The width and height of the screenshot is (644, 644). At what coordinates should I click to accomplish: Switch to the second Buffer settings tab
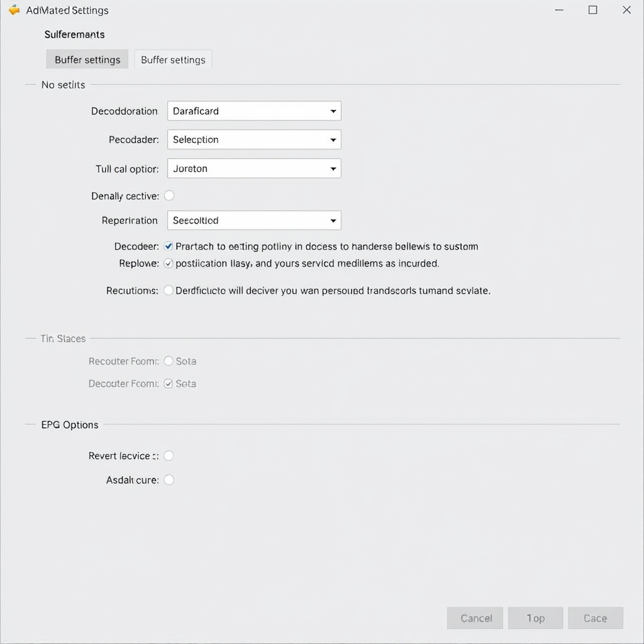point(173,59)
